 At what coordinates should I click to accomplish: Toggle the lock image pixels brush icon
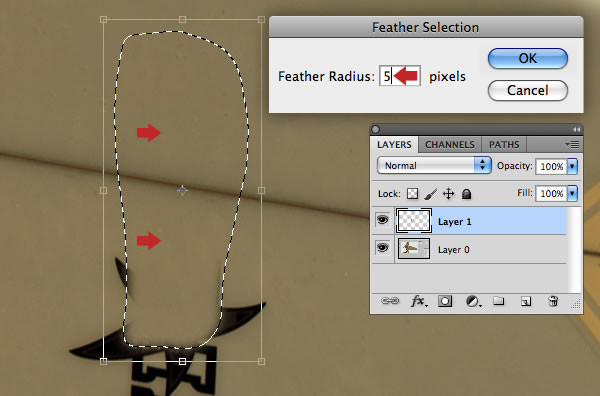(430, 194)
